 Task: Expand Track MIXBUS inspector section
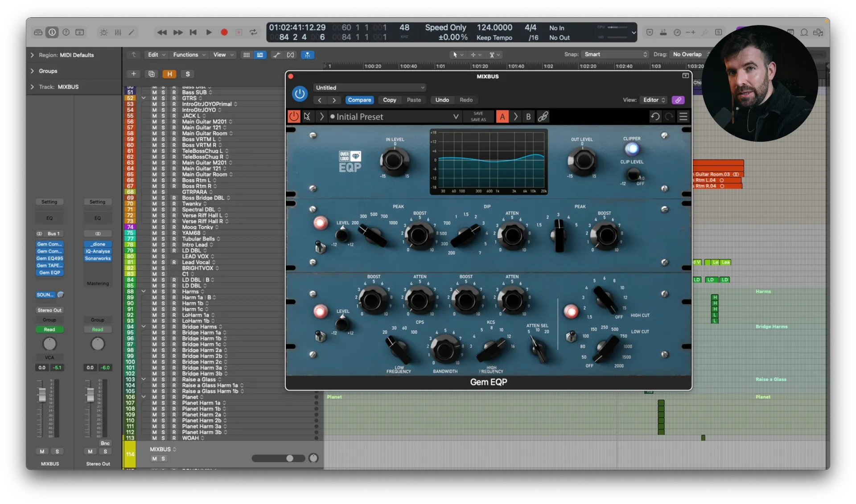click(32, 87)
